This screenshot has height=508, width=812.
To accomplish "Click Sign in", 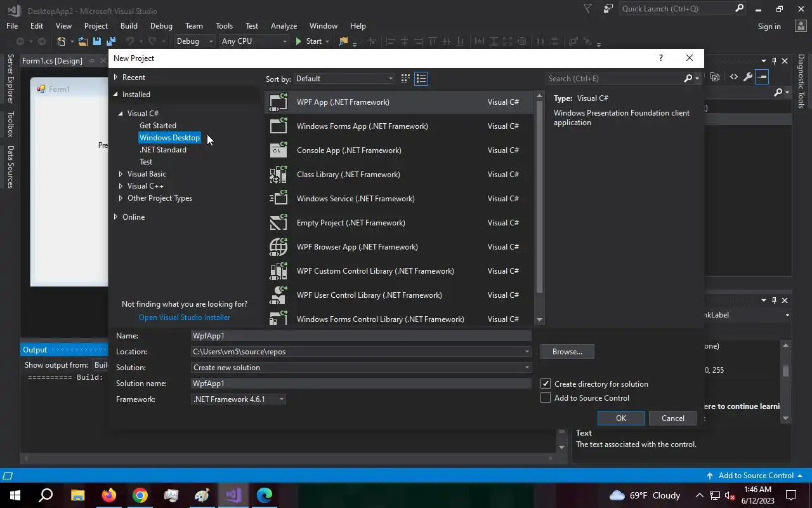I will pyautogui.click(x=769, y=26).
